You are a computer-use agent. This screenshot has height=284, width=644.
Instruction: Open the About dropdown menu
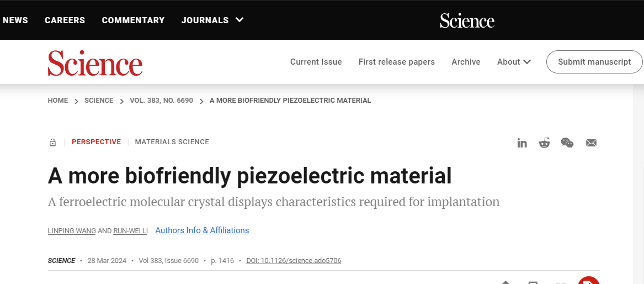pos(514,62)
